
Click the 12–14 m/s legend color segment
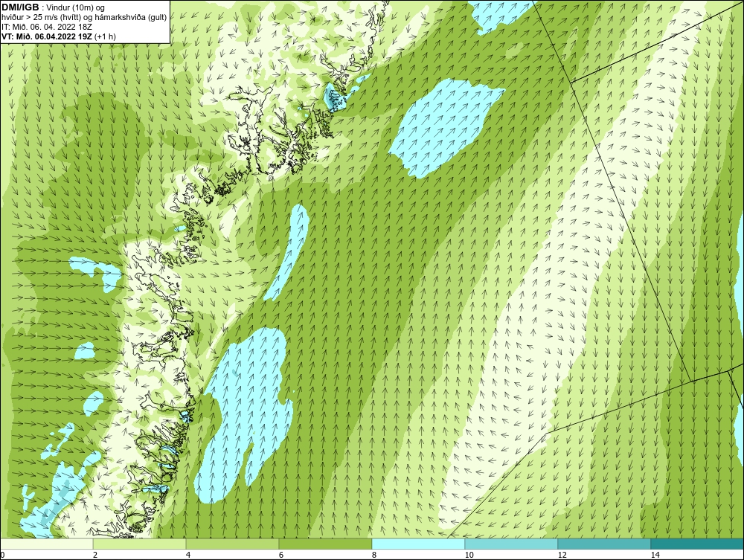tap(604, 544)
